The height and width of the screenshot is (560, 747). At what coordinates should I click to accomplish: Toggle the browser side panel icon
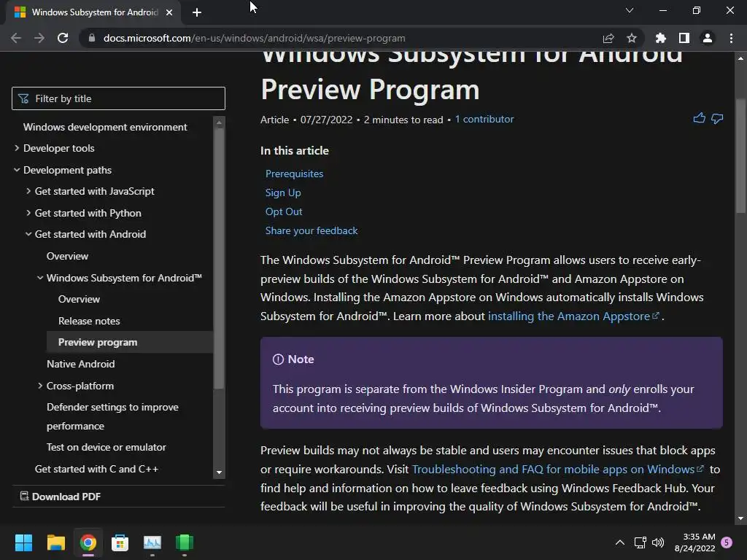(684, 38)
